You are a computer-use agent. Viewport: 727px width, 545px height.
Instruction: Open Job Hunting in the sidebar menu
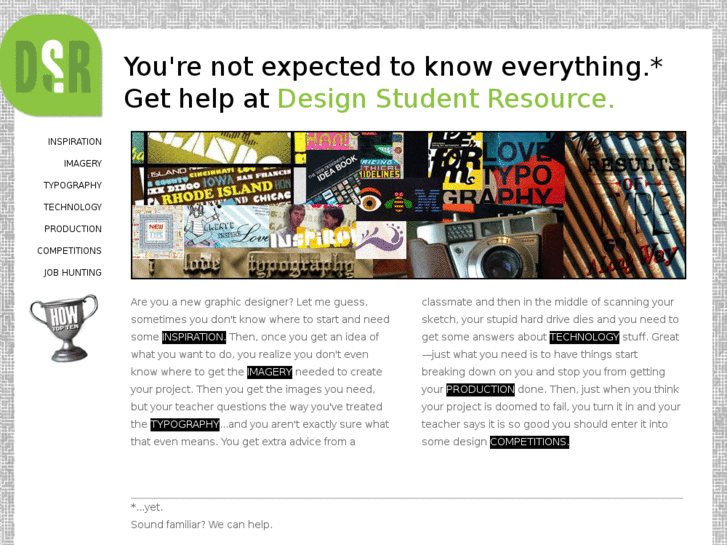tap(72, 273)
